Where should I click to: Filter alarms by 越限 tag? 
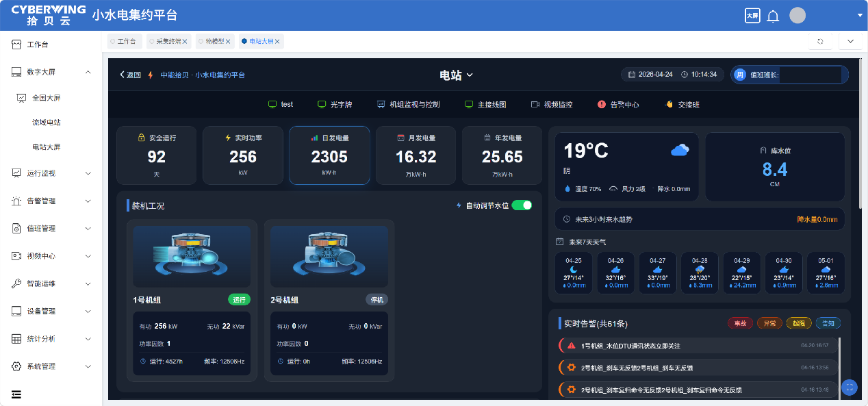[x=799, y=323]
